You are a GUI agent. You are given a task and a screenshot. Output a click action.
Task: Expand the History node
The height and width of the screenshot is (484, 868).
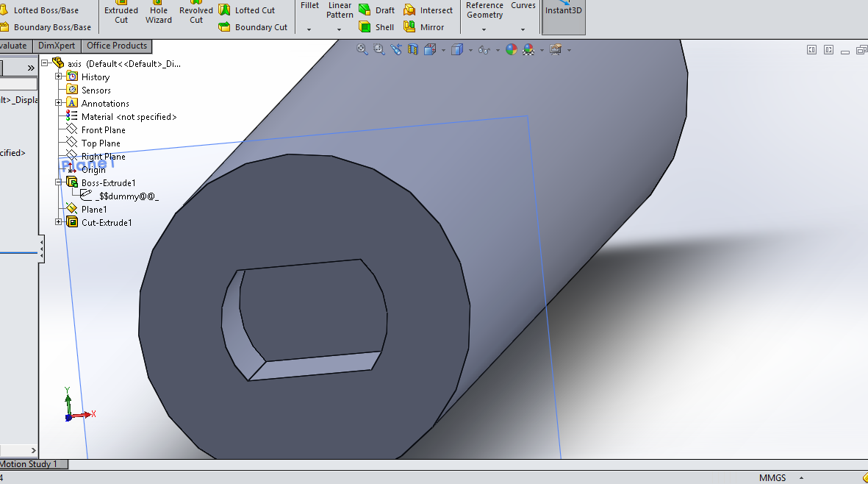[x=58, y=76]
